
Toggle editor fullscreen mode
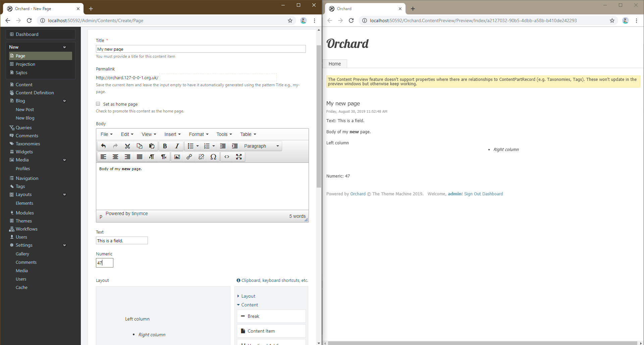tap(239, 157)
